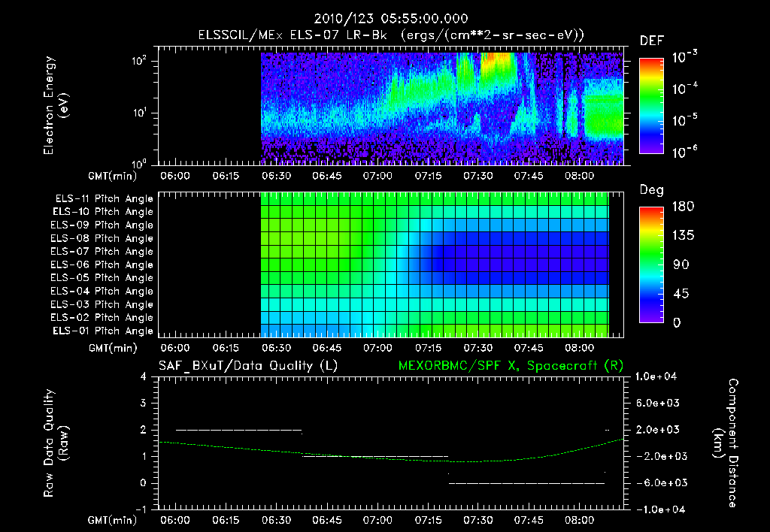
Task: Click 'GMT(min)' under the pitch angle panel
Action: [113, 349]
